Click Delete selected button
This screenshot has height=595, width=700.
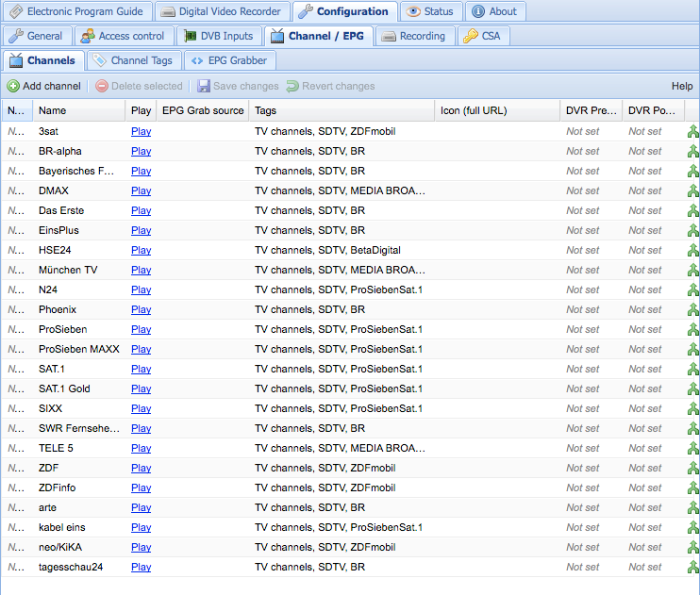click(x=140, y=86)
